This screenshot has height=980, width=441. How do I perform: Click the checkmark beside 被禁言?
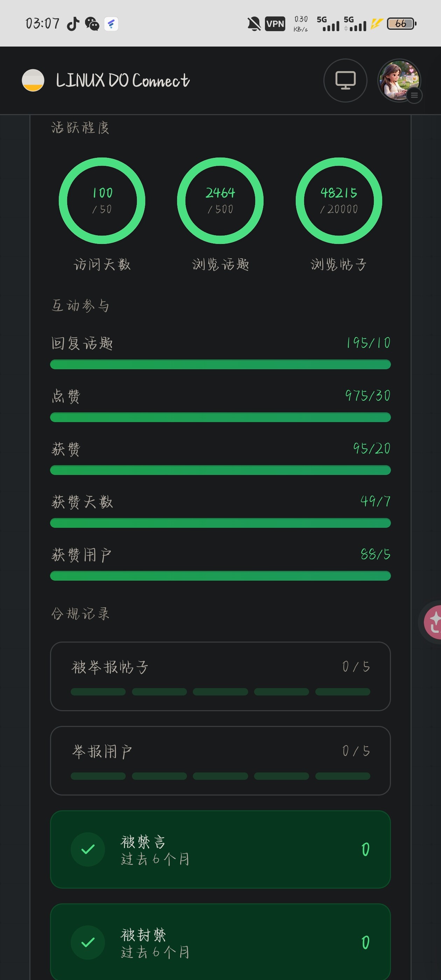click(x=88, y=849)
